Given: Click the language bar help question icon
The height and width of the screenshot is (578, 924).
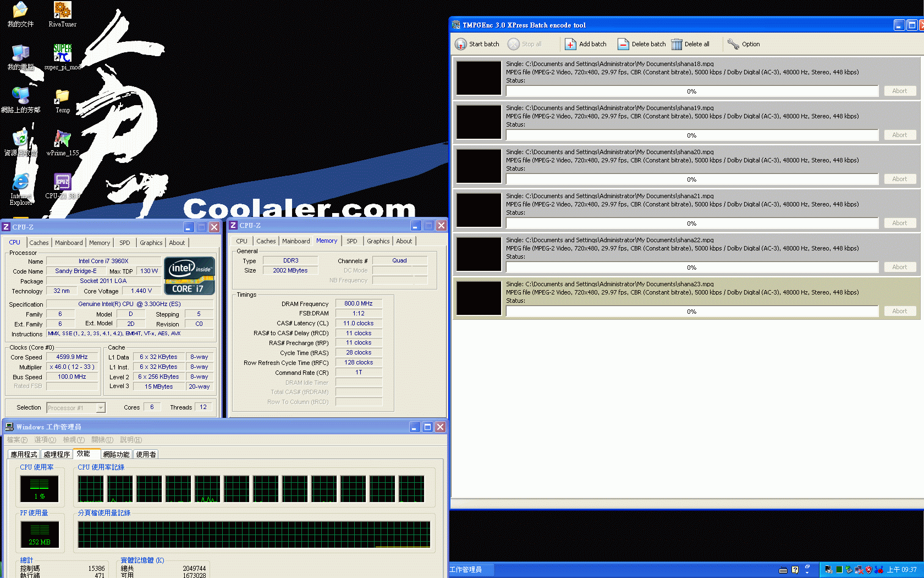Looking at the screenshot, I should tap(795, 570).
